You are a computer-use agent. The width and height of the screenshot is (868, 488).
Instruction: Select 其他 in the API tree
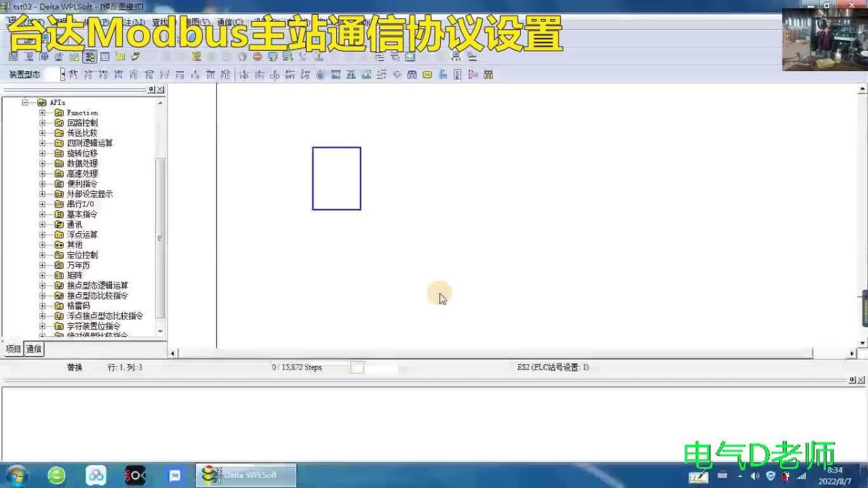[x=75, y=245]
